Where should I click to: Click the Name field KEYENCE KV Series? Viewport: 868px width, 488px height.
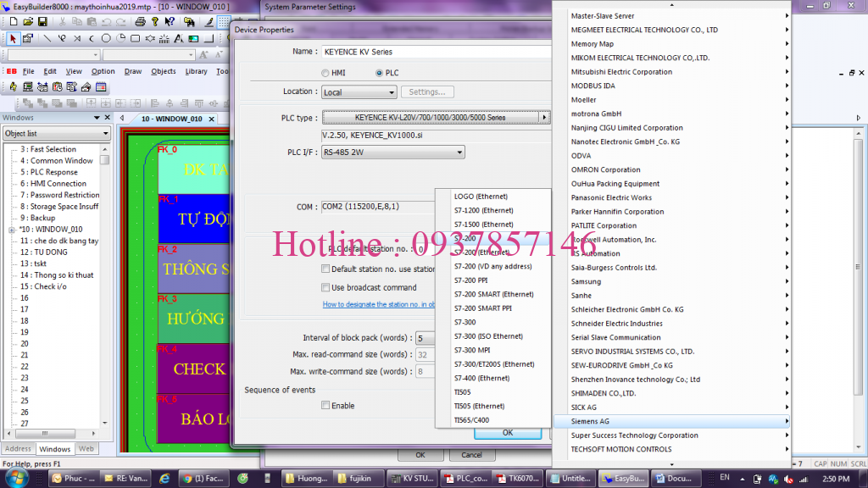(437, 52)
